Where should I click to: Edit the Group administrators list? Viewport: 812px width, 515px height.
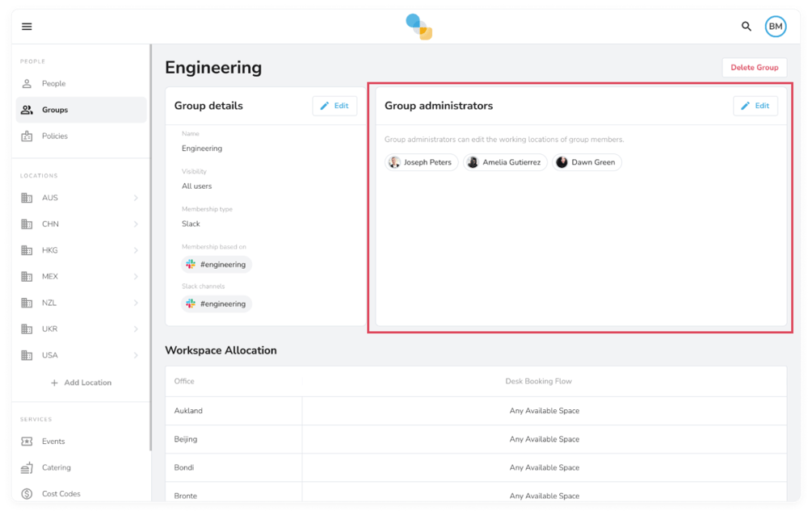(x=755, y=105)
